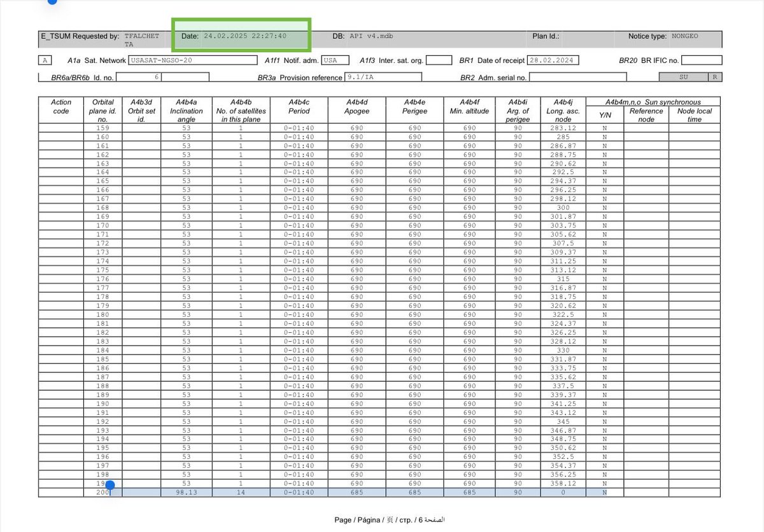Screen dimensions: 764x532
Task: Select Long. asc. node 0 in row 200
Action: [563, 493]
